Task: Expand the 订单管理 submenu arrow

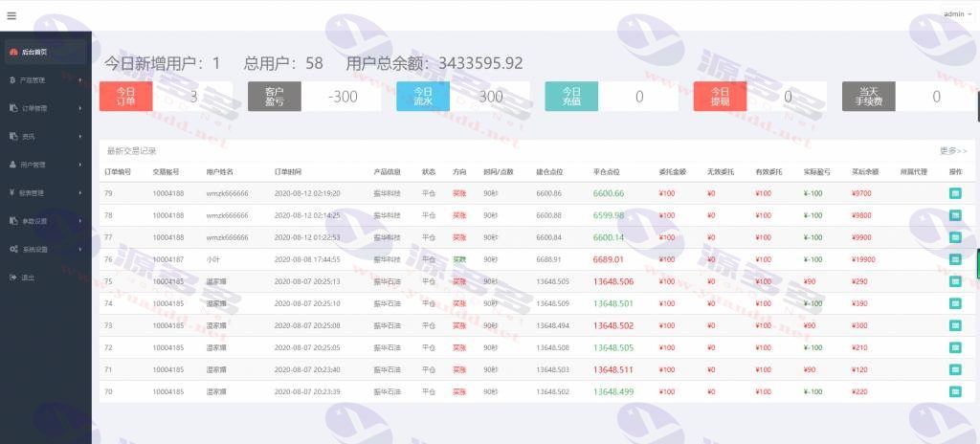Action: tap(80, 108)
